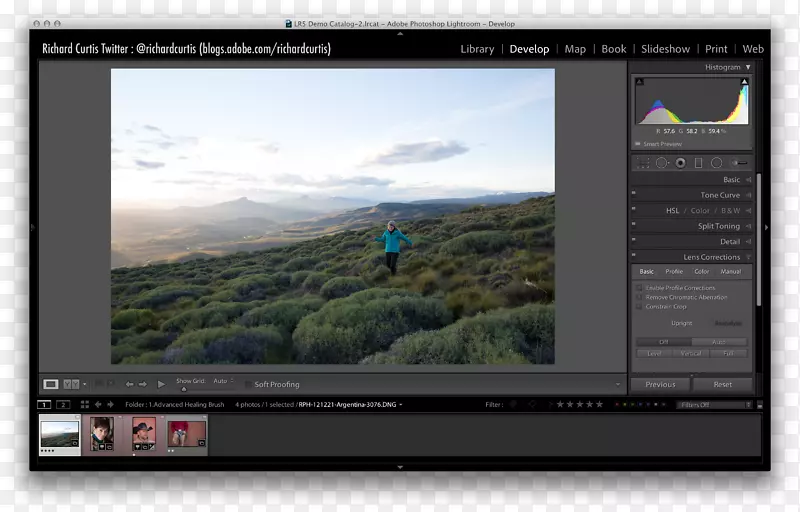This screenshot has width=800, height=512.
Task: Open second window display 2
Action: tap(63, 404)
